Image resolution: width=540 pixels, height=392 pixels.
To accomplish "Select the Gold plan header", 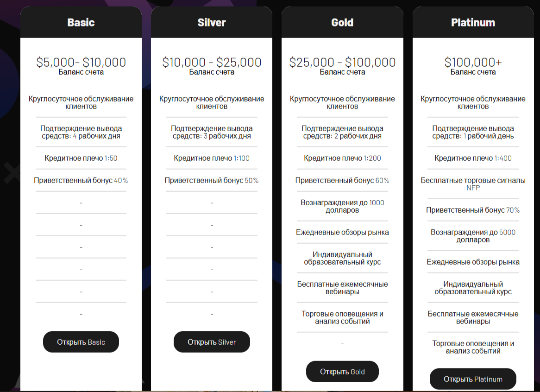I will coord(342,22).
